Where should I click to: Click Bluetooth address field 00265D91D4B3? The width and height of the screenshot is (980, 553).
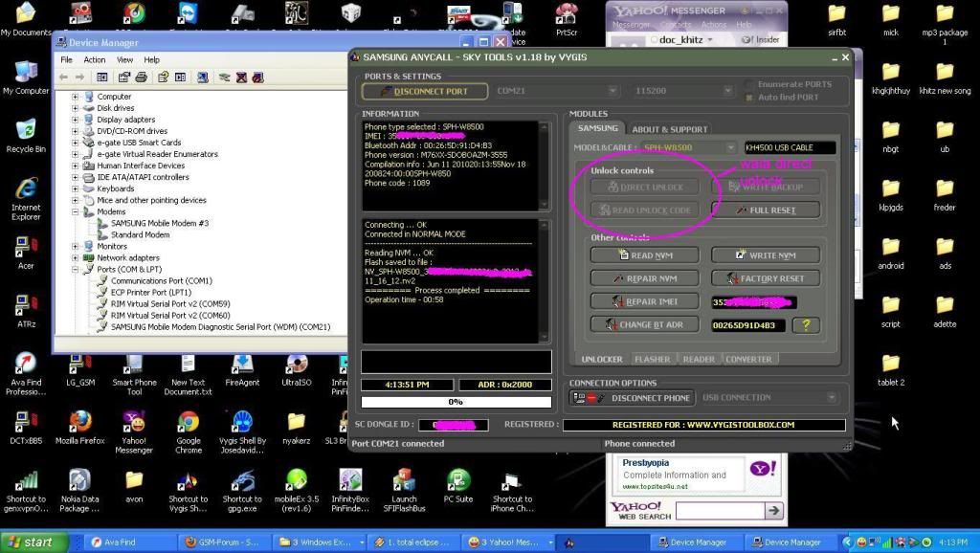748,325
